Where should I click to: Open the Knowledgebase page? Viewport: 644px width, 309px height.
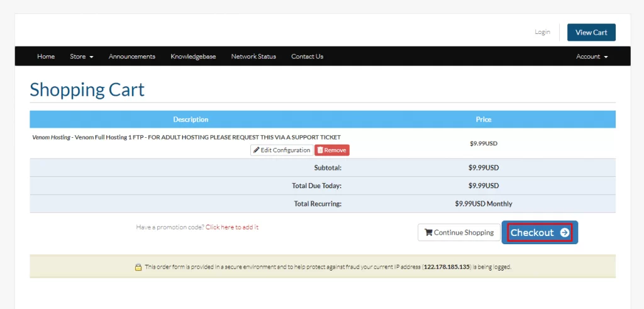click(193, 56)
